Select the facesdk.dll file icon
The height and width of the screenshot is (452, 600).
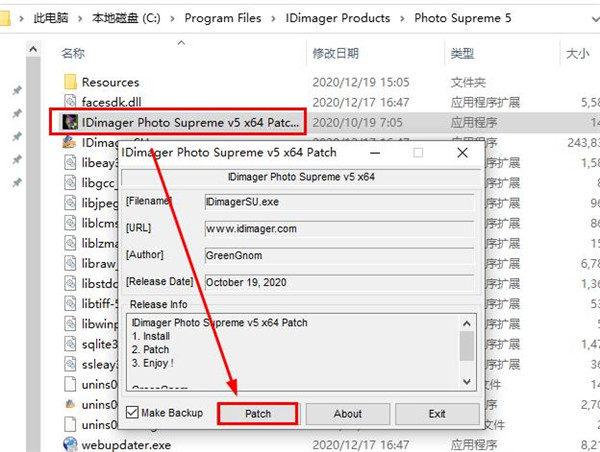point(70,102)
